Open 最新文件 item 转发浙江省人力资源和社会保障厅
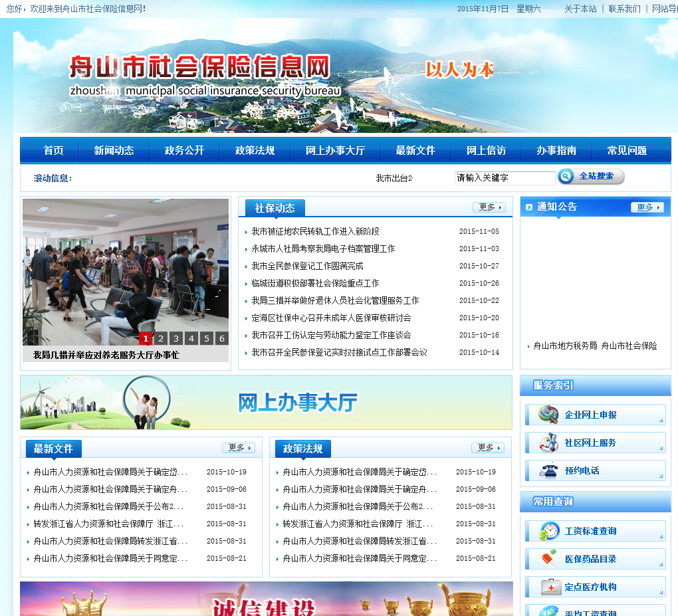The height and width of the screenshot is (616, 678). pos(108,524)
